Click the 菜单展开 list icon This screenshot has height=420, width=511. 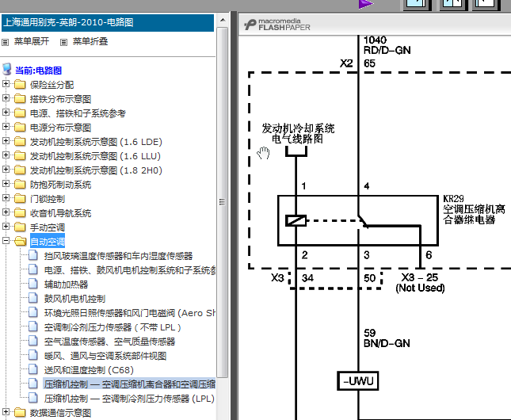6,42
